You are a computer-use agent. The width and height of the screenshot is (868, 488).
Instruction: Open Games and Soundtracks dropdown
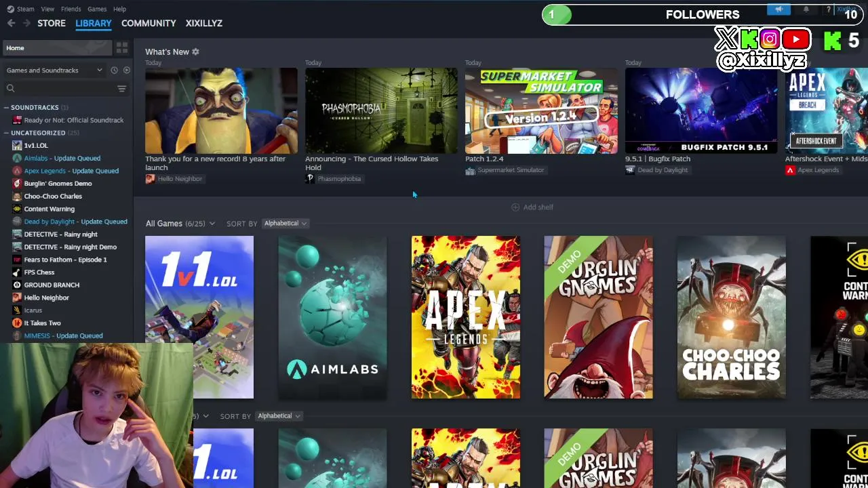(54, 70)
